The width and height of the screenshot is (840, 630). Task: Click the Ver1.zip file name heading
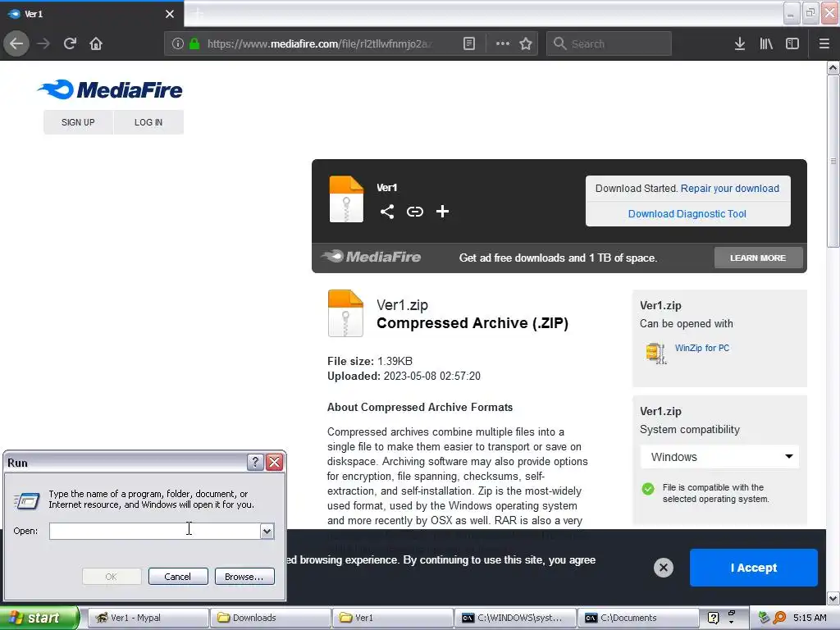[x=402, y=305]
